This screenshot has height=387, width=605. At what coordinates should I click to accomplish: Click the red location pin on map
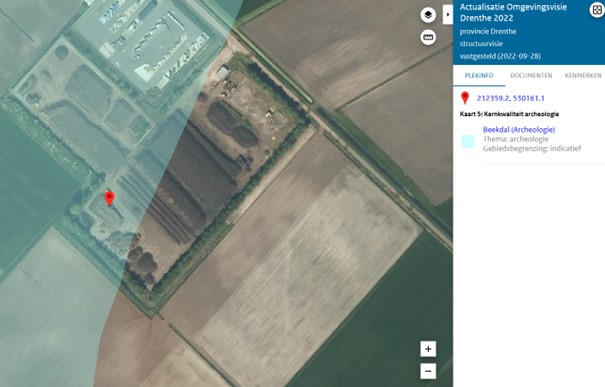tap(110, 198)
